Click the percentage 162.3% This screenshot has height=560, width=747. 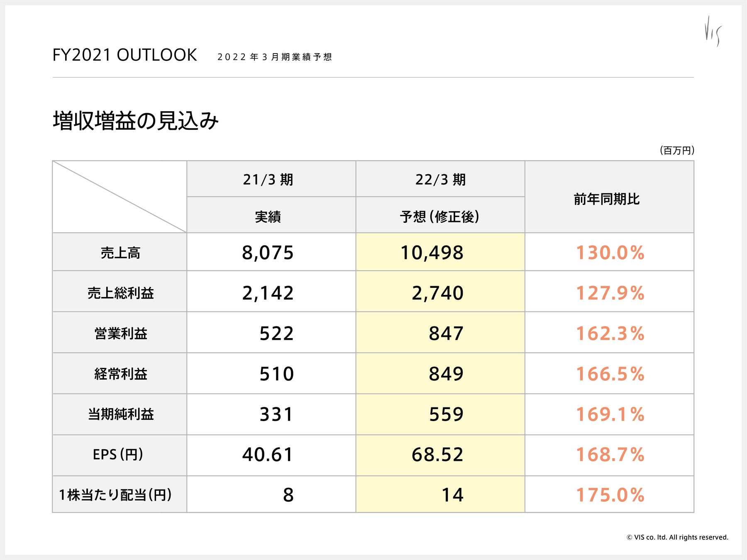coord(610,334)
